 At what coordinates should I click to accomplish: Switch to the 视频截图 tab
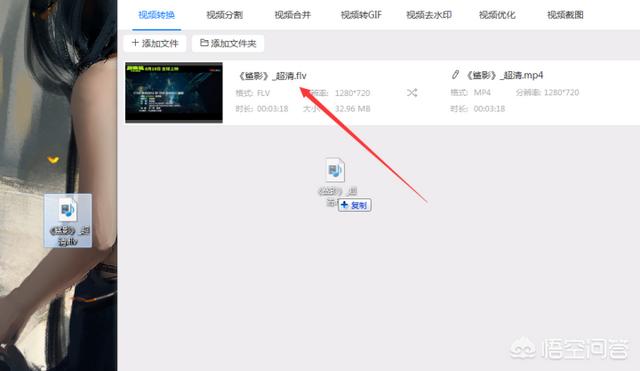coord(565,15)
